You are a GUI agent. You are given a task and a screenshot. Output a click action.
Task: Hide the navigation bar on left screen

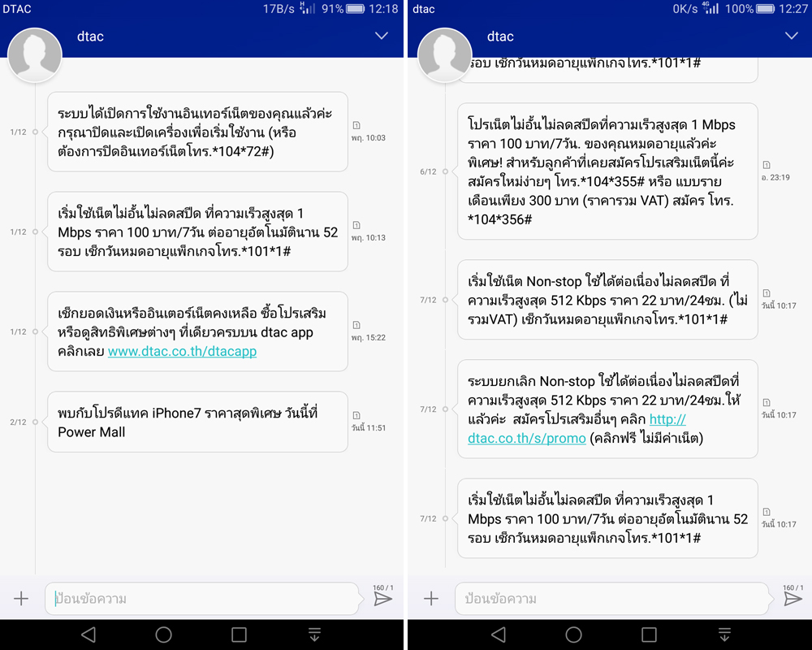point(314,635)
